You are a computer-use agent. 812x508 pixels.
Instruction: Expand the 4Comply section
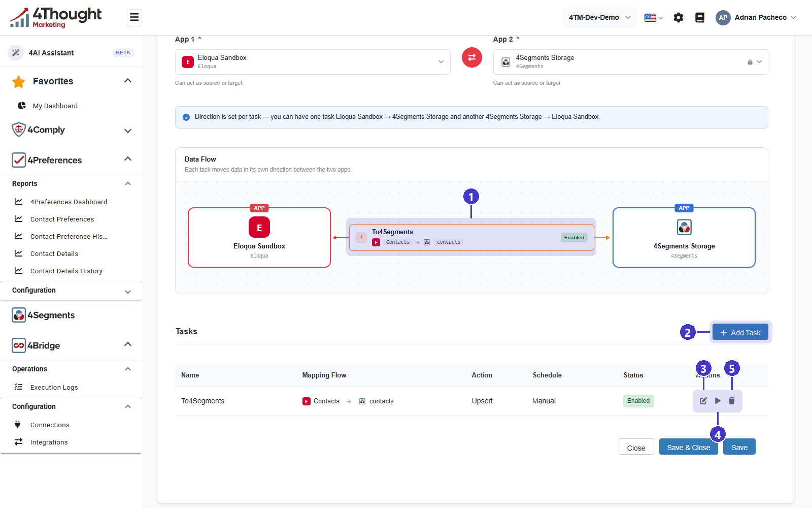tap(128, 131)
